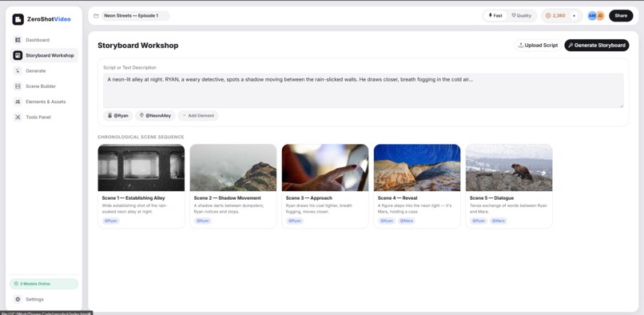Click the plus button to add credits
The height and width of the screenshot is (315, 644).
pyautogui.click(x=574, y=16)
